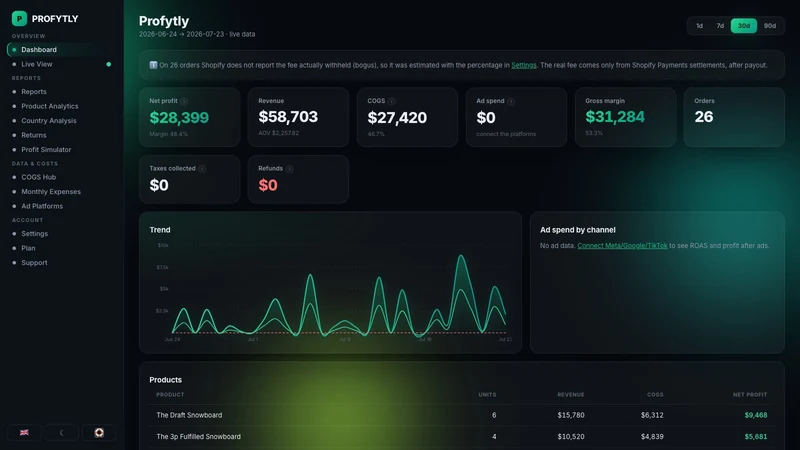Show info tooltip for Taxes collected
800x450 pixels.
(202, 168)
